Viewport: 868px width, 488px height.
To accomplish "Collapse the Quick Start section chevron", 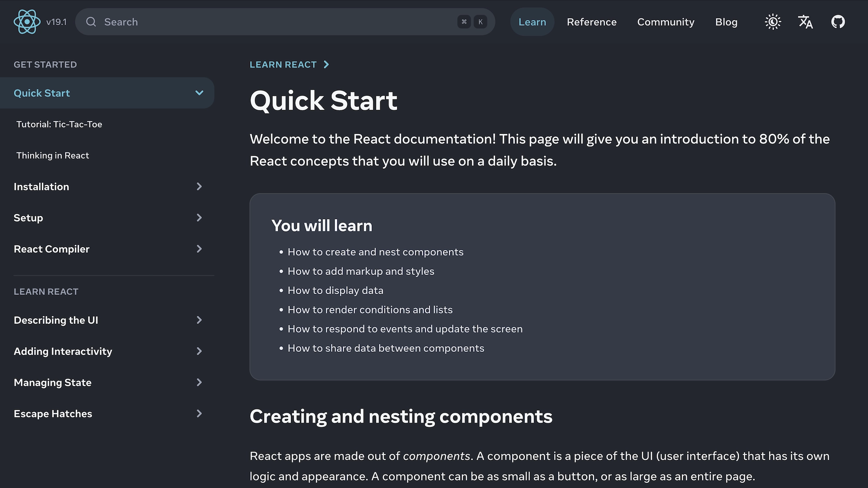I will point(199,93).
